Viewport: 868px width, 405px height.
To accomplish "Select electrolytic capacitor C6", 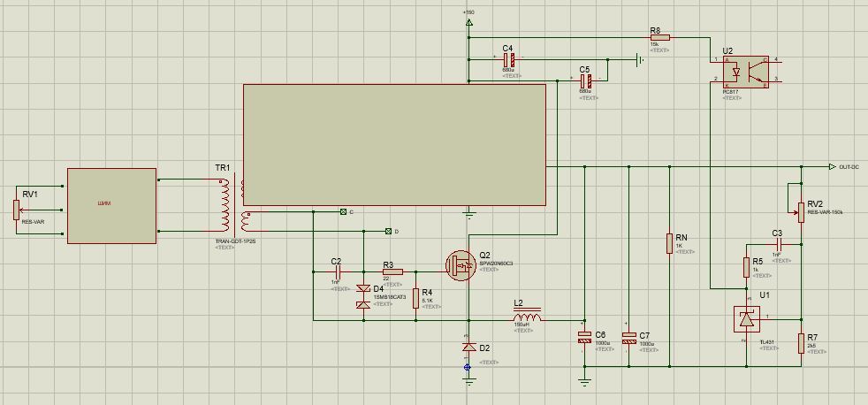I will [x=584, y=336].
